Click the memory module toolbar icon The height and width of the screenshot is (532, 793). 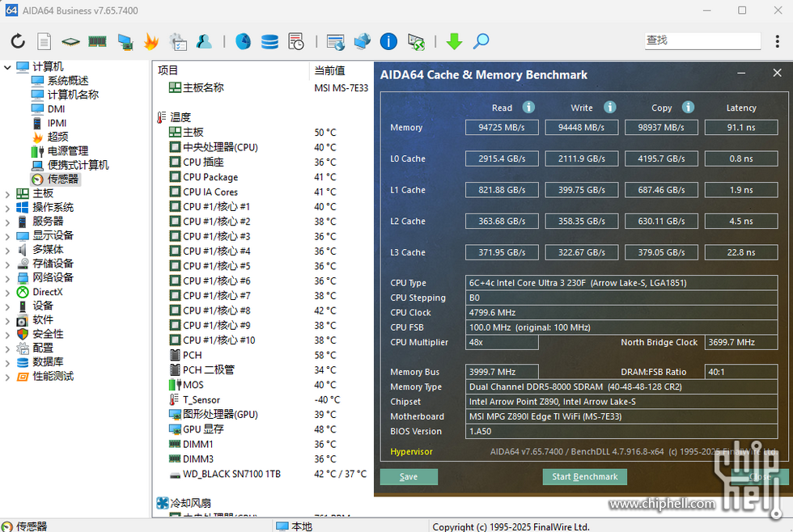click(x=97, y=41)
